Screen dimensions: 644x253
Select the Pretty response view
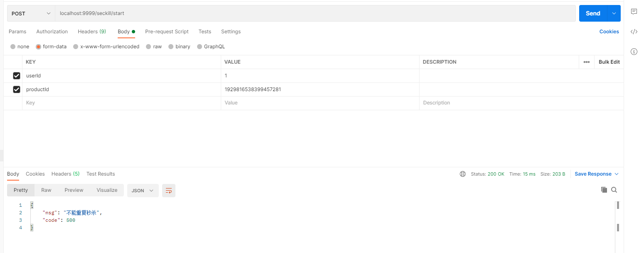coord(21,190)
